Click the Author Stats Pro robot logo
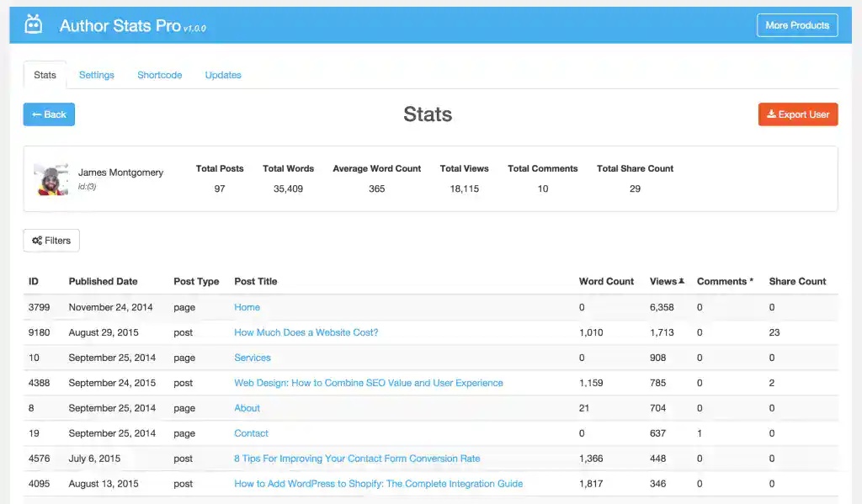Image resolution: width=862 pixels, height=504 pixels. point(34,24)
